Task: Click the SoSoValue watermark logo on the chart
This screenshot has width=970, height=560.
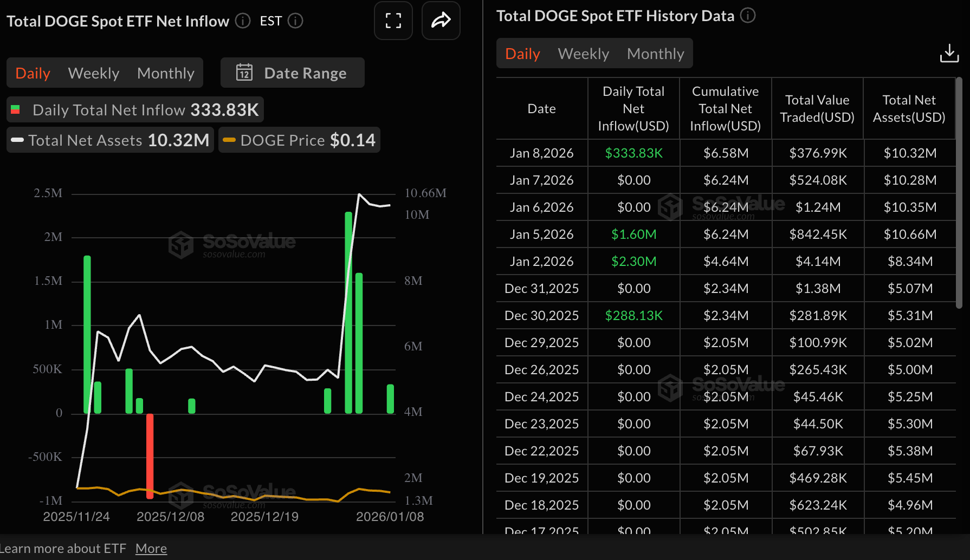Action: point(233,243)
